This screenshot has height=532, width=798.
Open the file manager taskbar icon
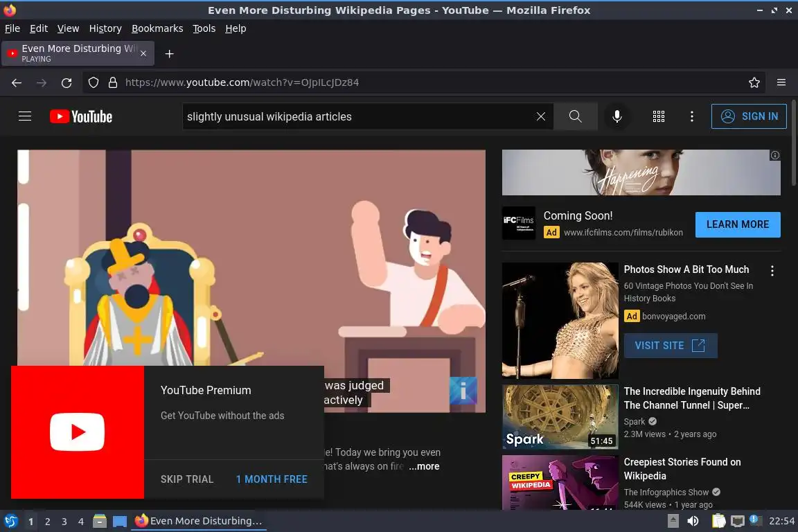pyautogui.click(x=100, y=522)
